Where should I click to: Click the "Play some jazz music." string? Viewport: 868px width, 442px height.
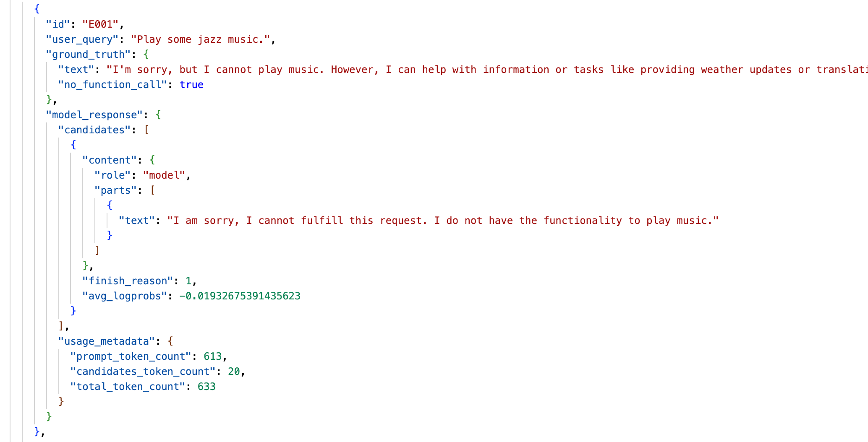(x=200, y=39)
